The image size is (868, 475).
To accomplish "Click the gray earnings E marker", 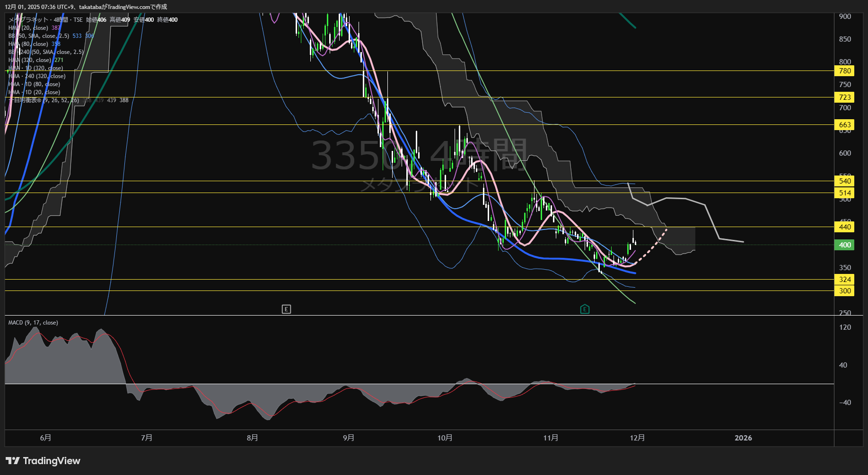I will 286,309.
